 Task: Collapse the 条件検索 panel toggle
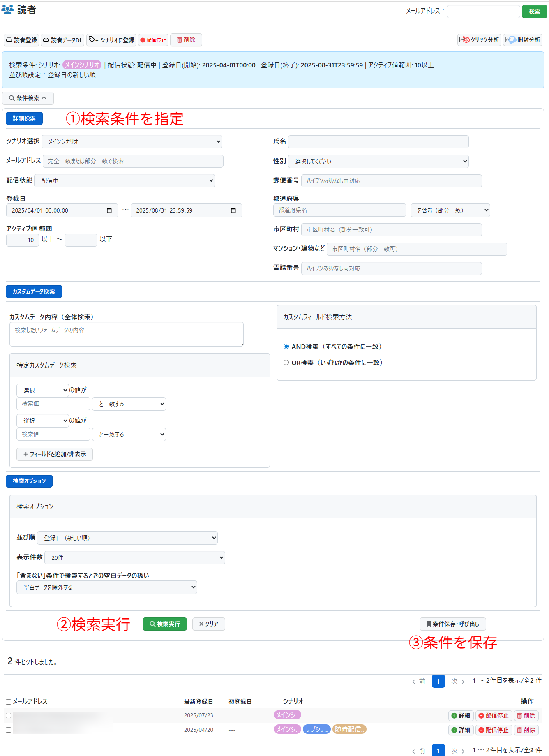pos(28,98)
